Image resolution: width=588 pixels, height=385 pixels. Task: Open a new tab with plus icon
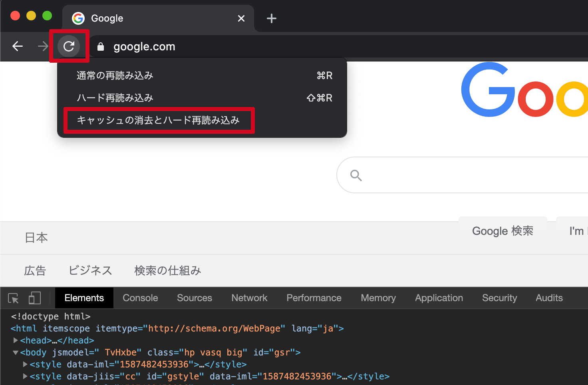point(271,18)
